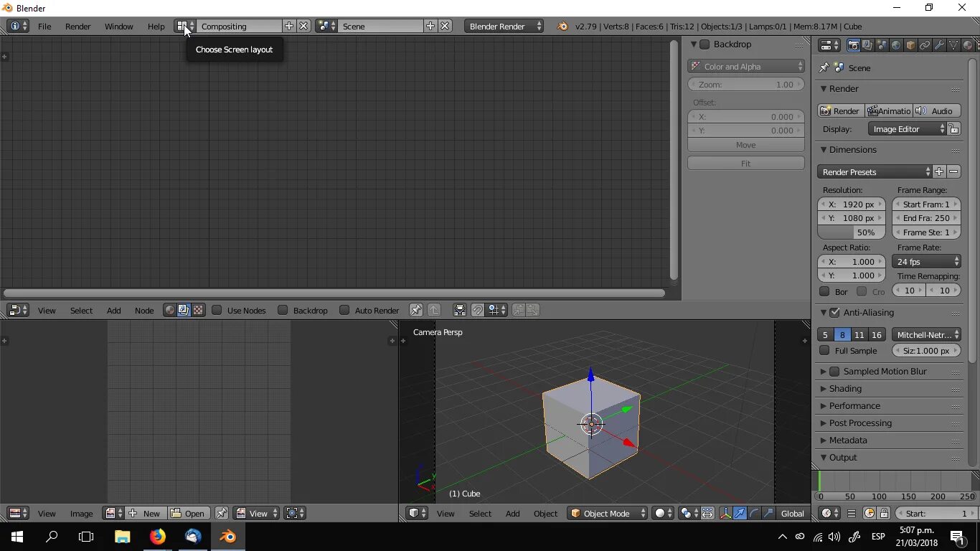This screenshot has height=551, width=980.
Task: Toggle the Backdrop panel header checkbox
Action: [705, 44]
